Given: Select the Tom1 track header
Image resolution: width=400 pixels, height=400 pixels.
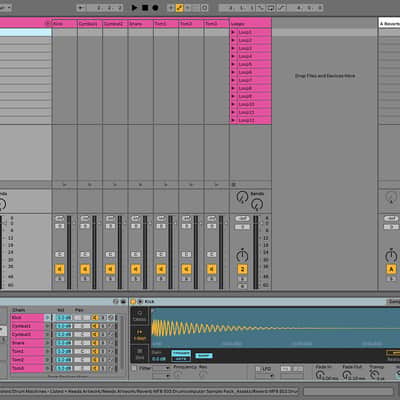Looking at the screenshot, I should 166,24.
